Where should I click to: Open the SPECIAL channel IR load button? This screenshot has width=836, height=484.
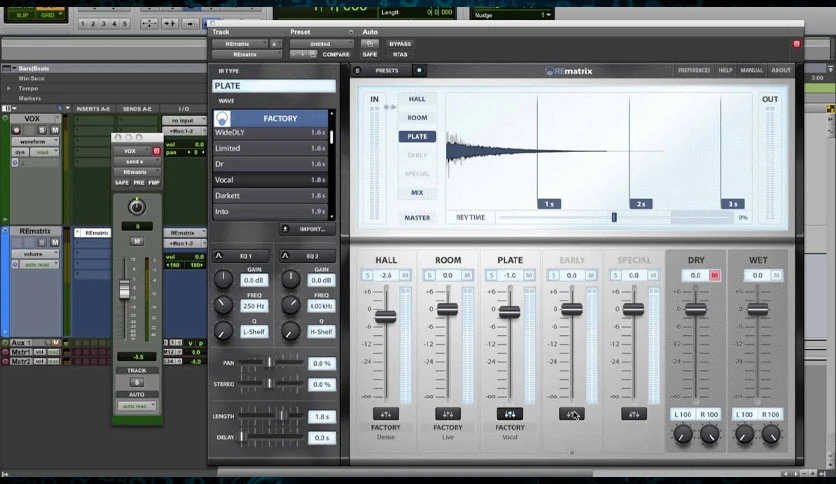[633, 414]
